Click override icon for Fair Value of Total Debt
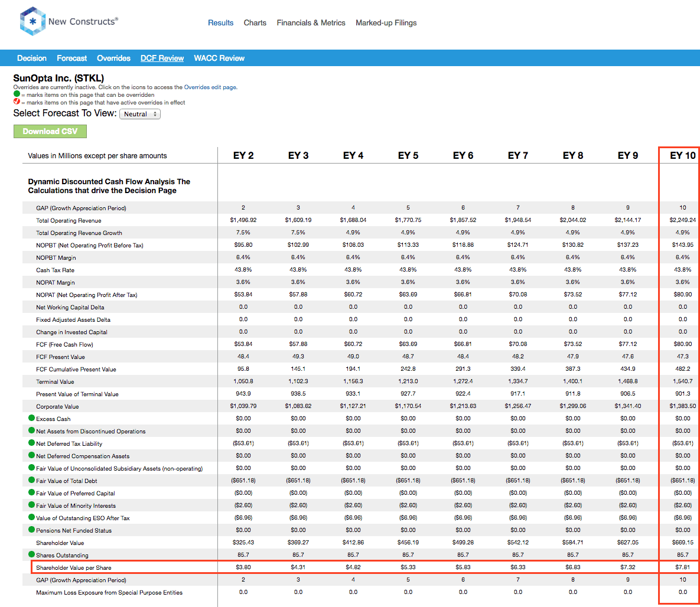Image resolution: width=700 pixels, height=607 pixels. (x=31, y=480)
